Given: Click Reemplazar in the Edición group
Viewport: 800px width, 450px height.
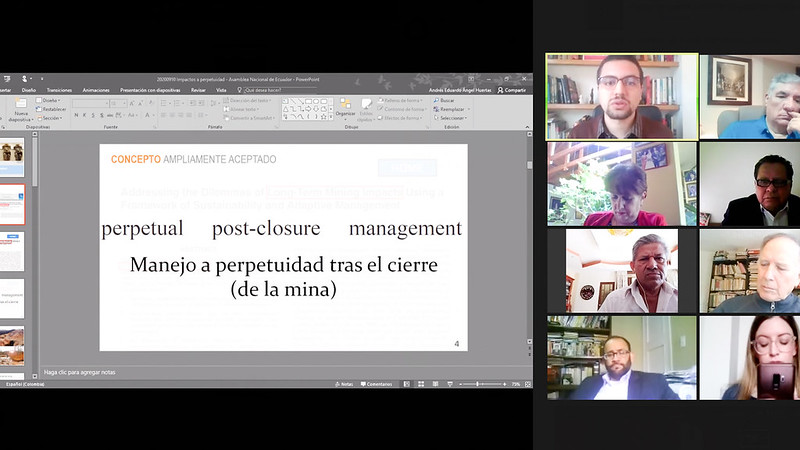Looking at the screenshot, I should [451, 109].
